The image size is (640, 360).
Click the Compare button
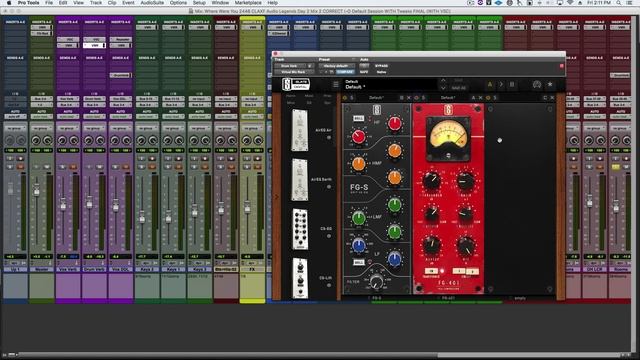345,72
